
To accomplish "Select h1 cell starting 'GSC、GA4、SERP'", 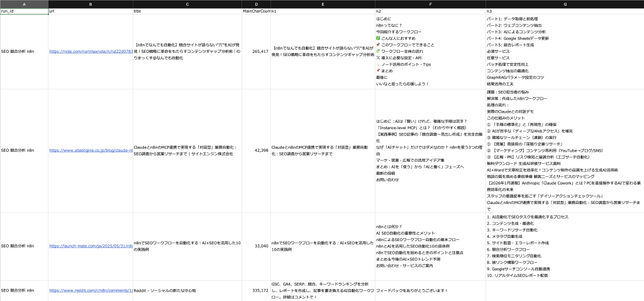I will coord(323,290).
